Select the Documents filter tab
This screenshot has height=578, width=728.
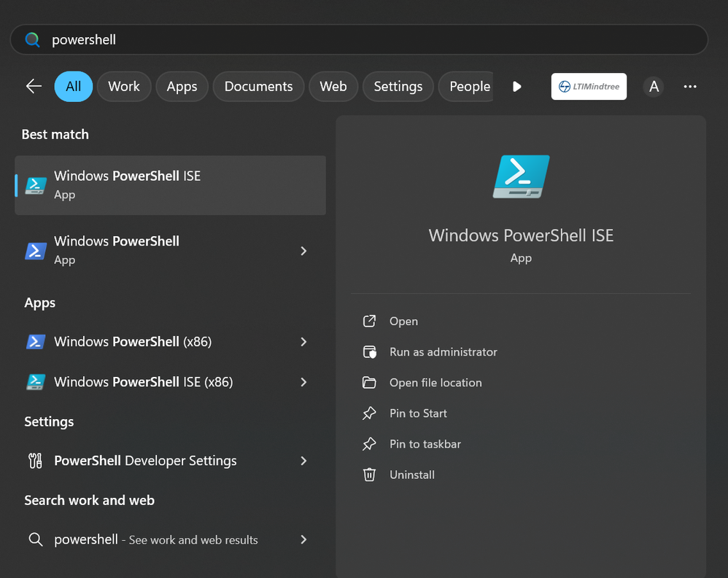(258, 87)
